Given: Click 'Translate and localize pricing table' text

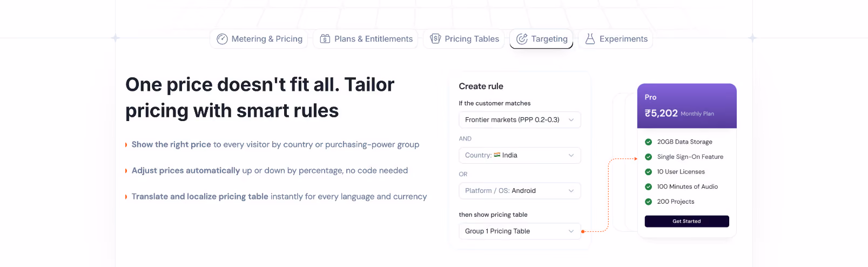Looking at the screenshot, I should (200, 197).
